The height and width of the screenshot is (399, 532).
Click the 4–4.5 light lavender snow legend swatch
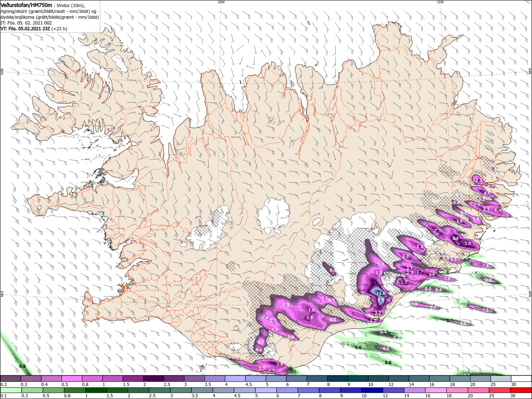tap(235, 379)
